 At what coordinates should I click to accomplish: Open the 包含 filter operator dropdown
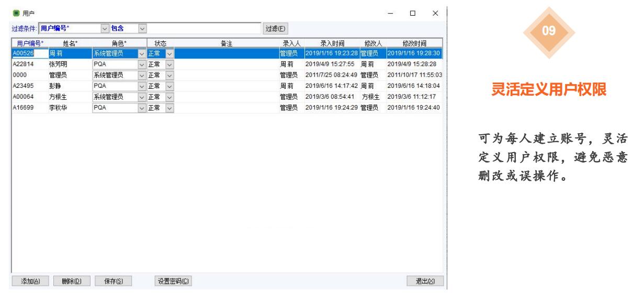(x=142, y=28)
